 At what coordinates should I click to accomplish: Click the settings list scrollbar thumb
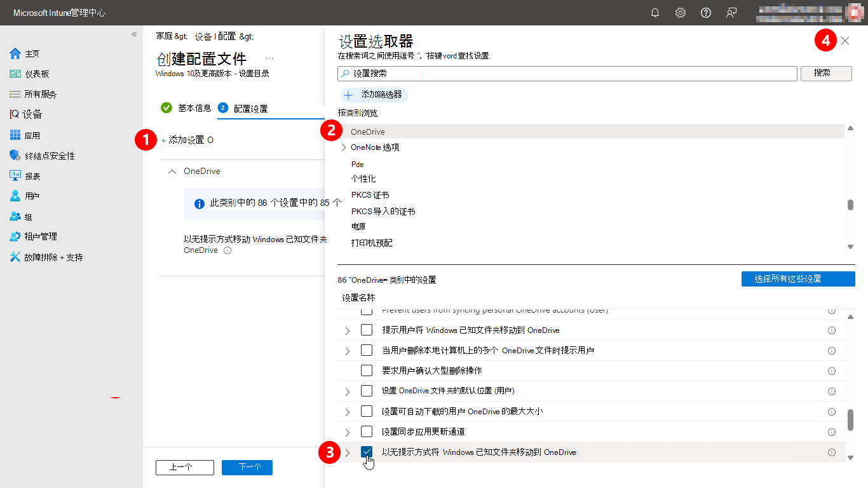point(850,419)
